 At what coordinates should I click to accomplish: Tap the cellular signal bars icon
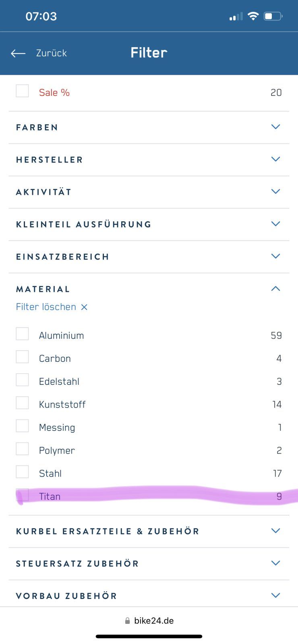point(236,17)
